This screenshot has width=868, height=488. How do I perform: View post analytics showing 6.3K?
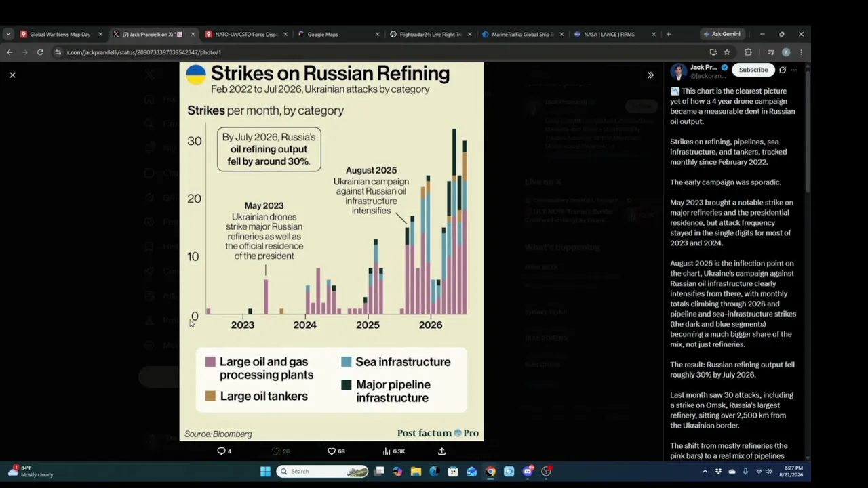pos(393,451)
